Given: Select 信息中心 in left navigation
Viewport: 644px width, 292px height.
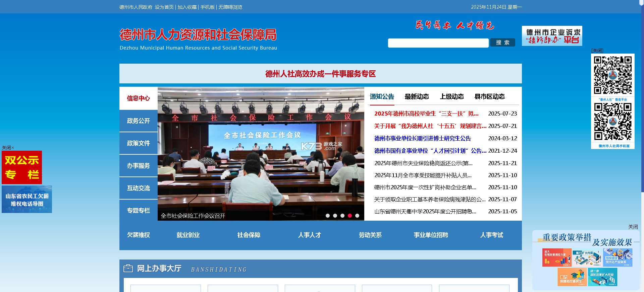Looking at the screenshot, I should 139,98.
